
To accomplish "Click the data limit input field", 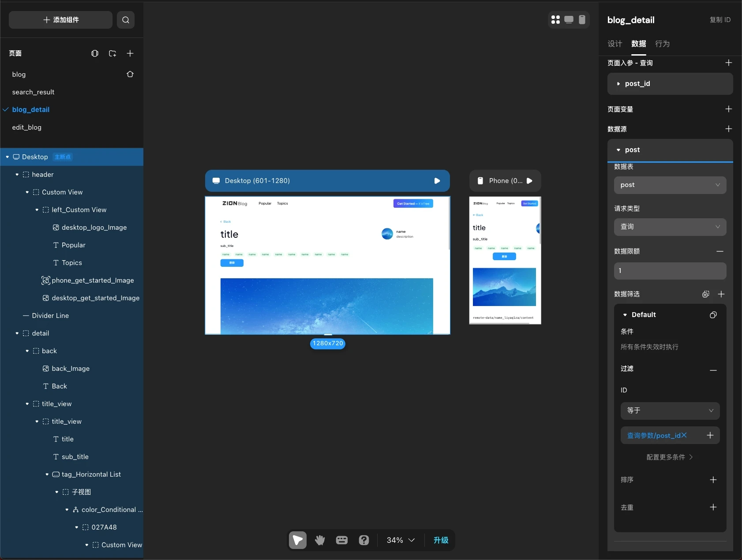I will point(670,271).
